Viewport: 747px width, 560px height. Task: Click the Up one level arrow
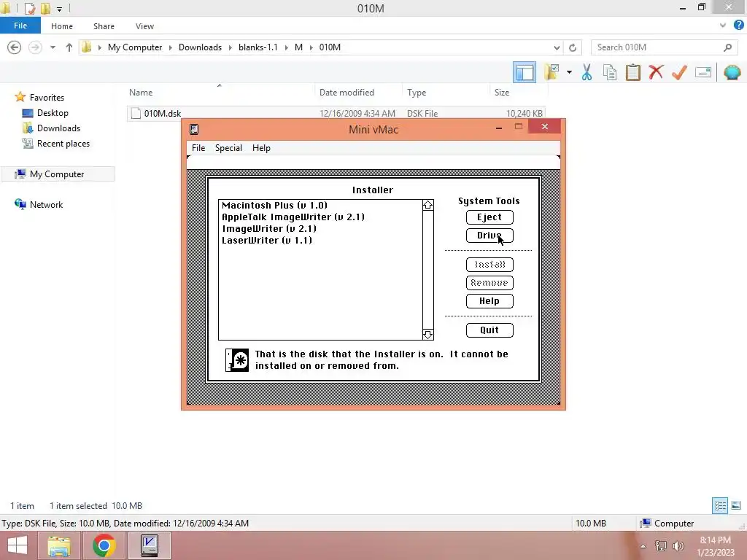[x=69, y=47]
